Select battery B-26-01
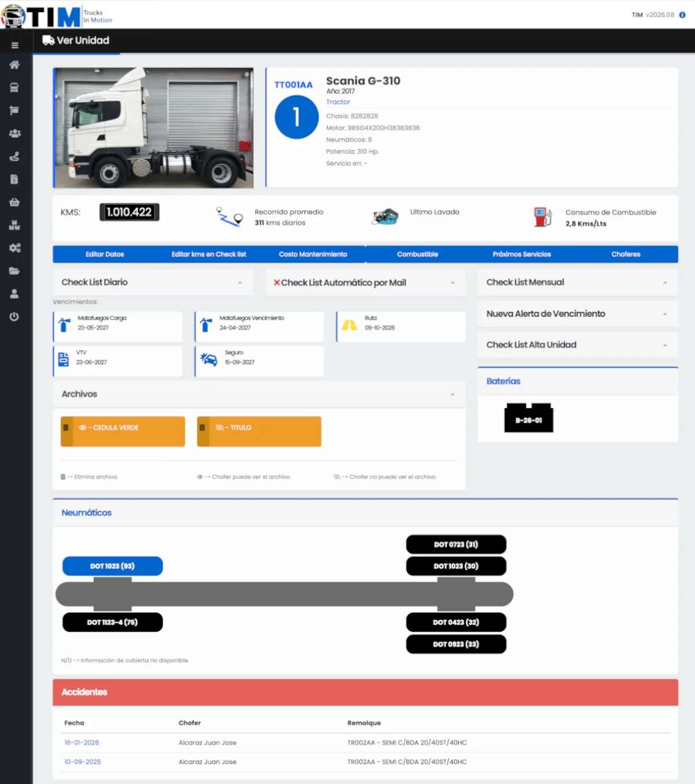The image size is (695, 784). point(529,418)
